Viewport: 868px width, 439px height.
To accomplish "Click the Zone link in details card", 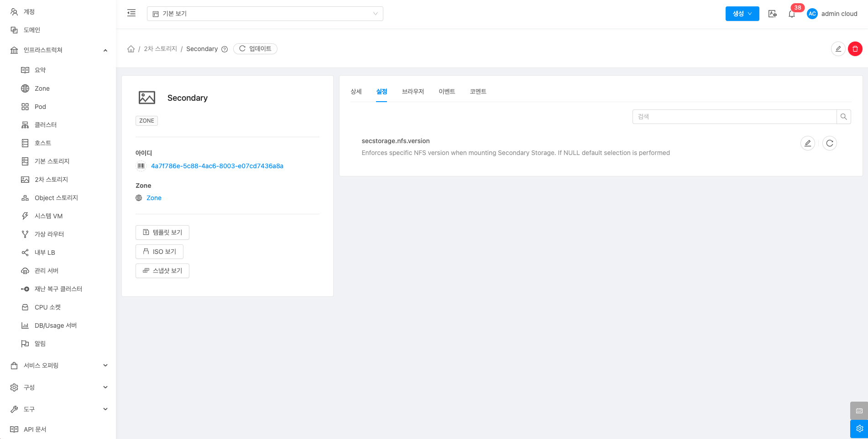I will 154,198.
